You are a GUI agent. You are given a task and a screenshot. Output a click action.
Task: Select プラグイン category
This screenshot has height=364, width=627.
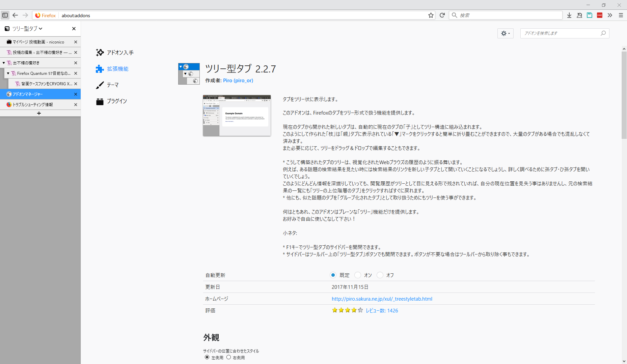click(111, 101)
